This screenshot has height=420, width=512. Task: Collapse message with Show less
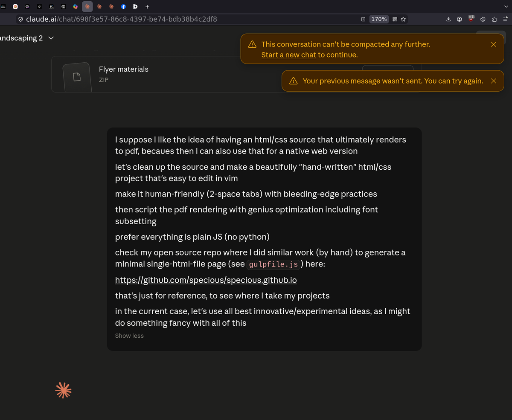pyautogui.click(x=129, y=336)
